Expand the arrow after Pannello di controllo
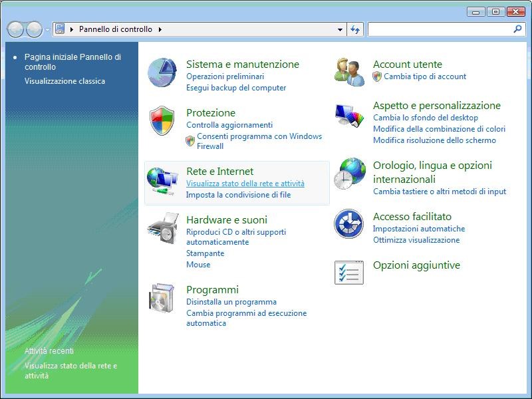 click(x=160, y=29)
